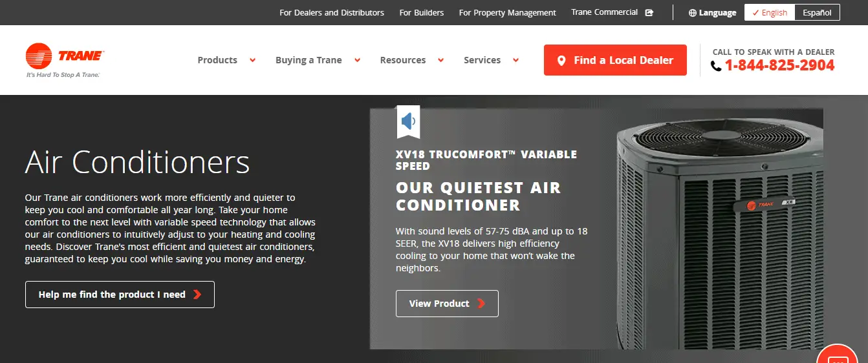868x363 pixels.
Task: Click the map pin icon on dealer button
Action: (x=561, y=61)
